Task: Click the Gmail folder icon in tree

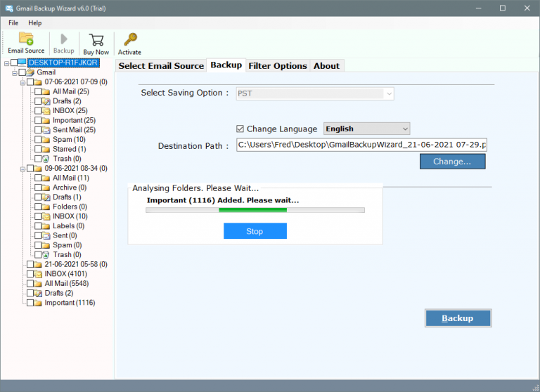Action: 30,72
